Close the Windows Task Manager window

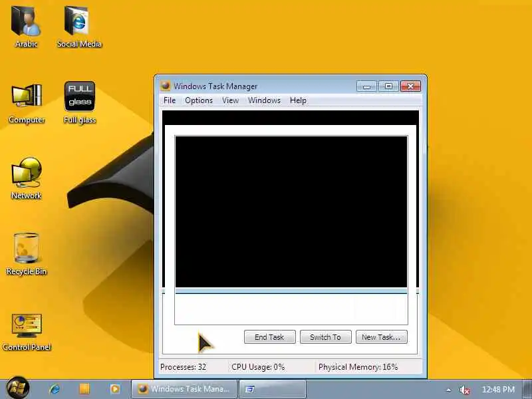410,86
